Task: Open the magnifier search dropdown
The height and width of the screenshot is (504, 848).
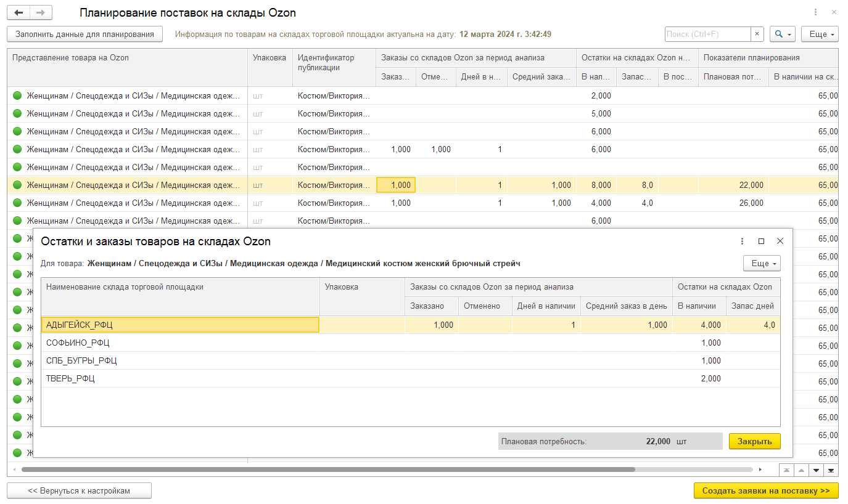Action: (x=782, y=35)
